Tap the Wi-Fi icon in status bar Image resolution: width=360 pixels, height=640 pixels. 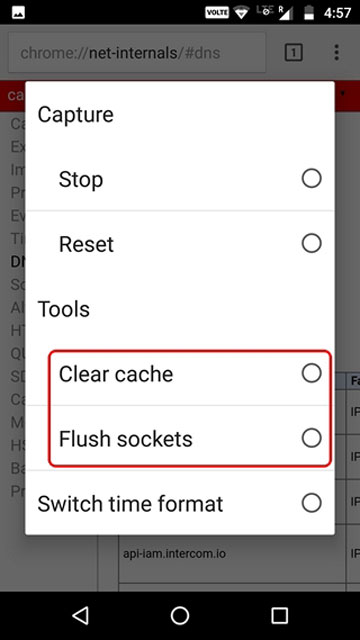242,12
